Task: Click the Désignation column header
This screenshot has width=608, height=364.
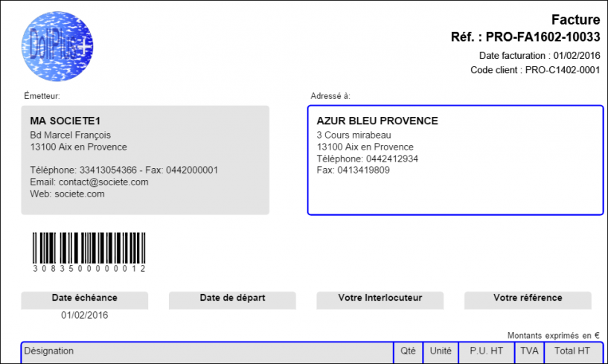Action: (x=49, y=351)
